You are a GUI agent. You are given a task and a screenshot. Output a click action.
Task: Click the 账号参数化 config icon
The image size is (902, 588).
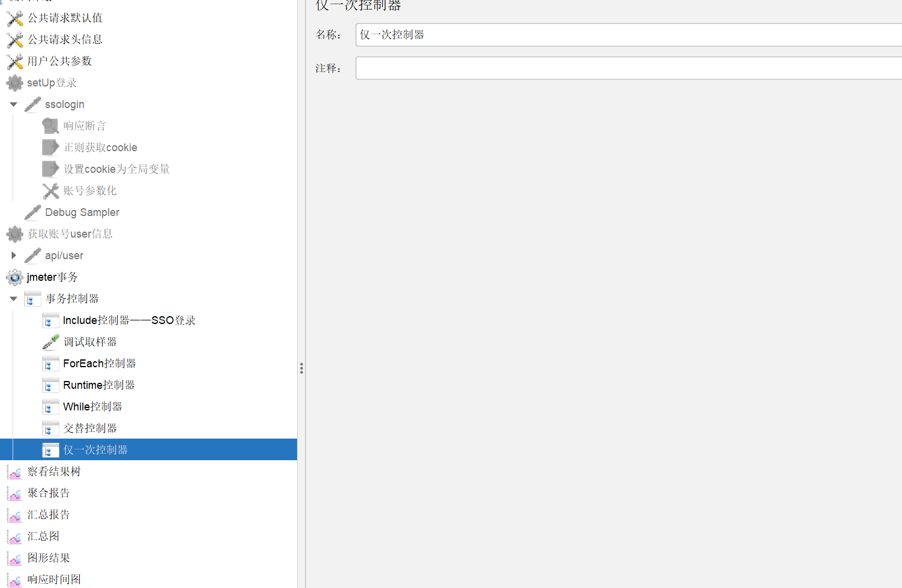point(51,191)
